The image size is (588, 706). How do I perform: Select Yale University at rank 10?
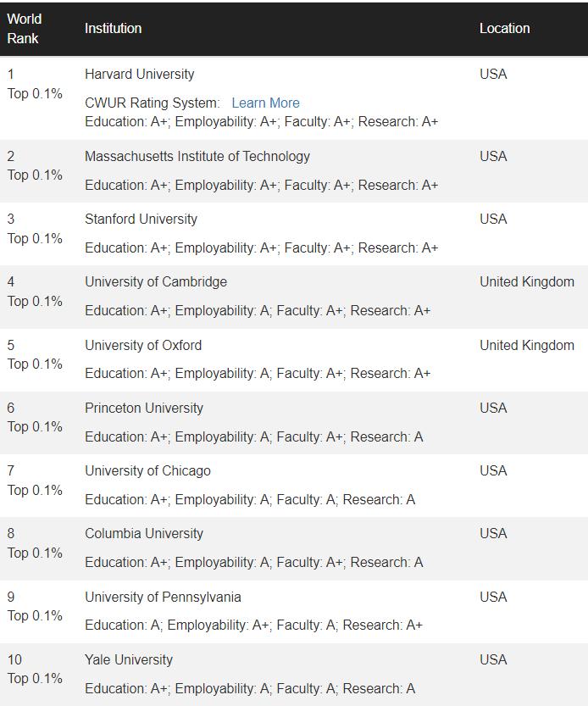[x=129, y=659]
